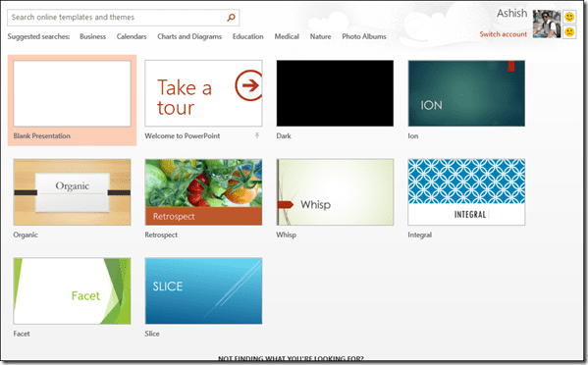
Task: Select the Calendars suggested search
Action: coord(132,36)
